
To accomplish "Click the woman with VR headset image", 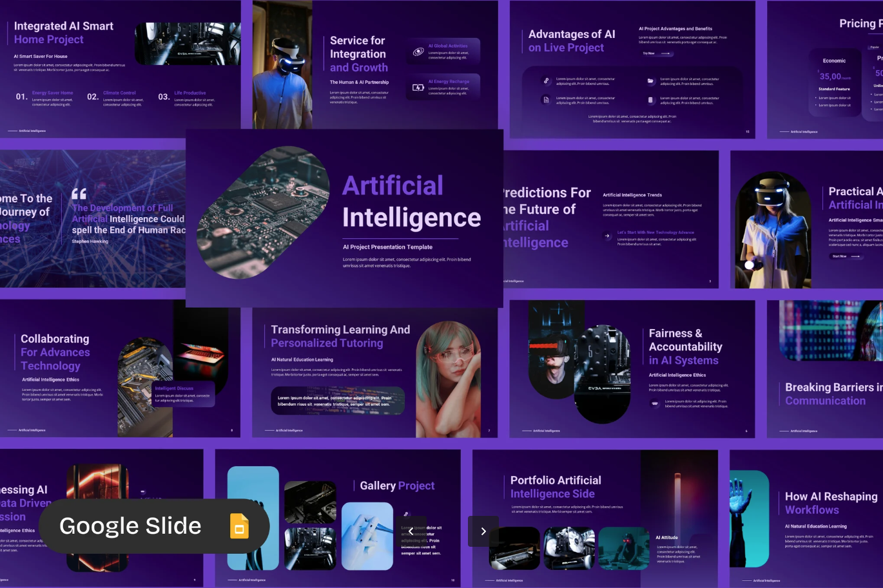I will (x=773, y=230).
